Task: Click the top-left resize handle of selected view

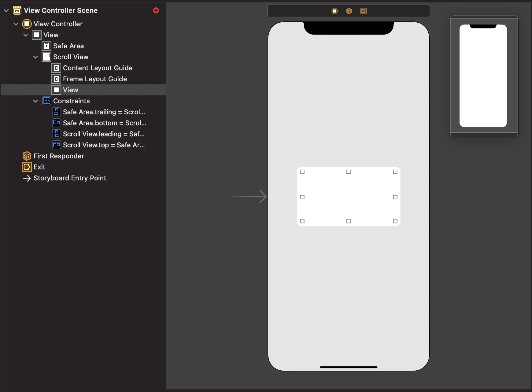Action: tap(302, 172)
